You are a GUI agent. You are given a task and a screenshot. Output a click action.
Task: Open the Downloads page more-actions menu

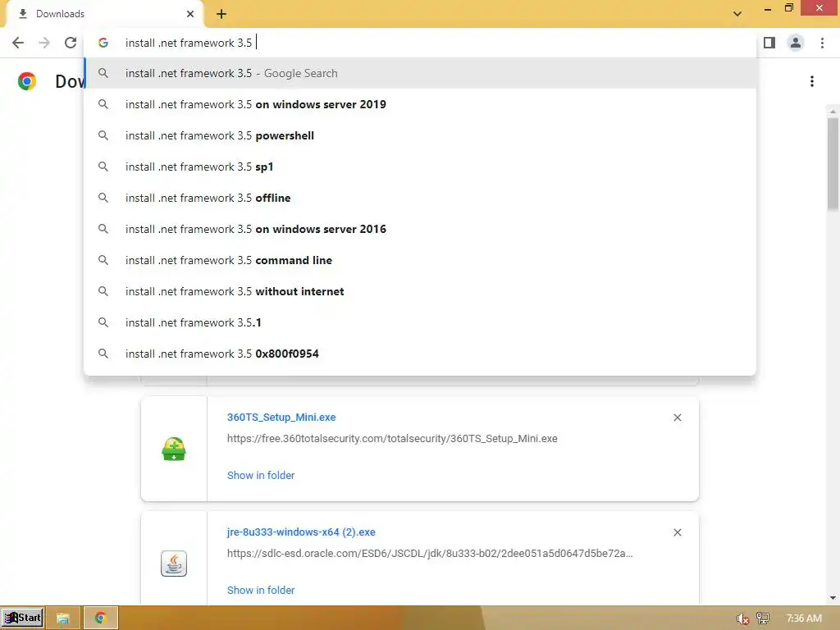(812, 81)
